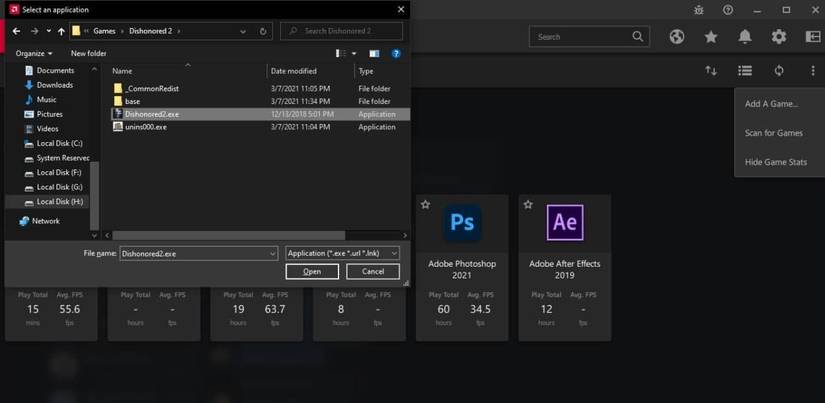Toggle the preview pane icon
Screen dimensions: 825x403
click(374, 53)
